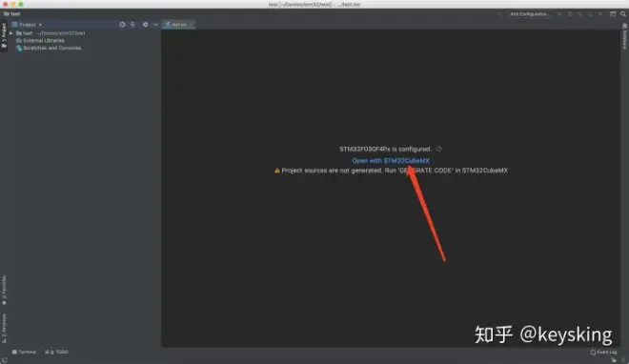Toggle tool window bars icon at bottom-left corner
The height and width of the screenshot is (364, 629).
click(x=4, y=360)
